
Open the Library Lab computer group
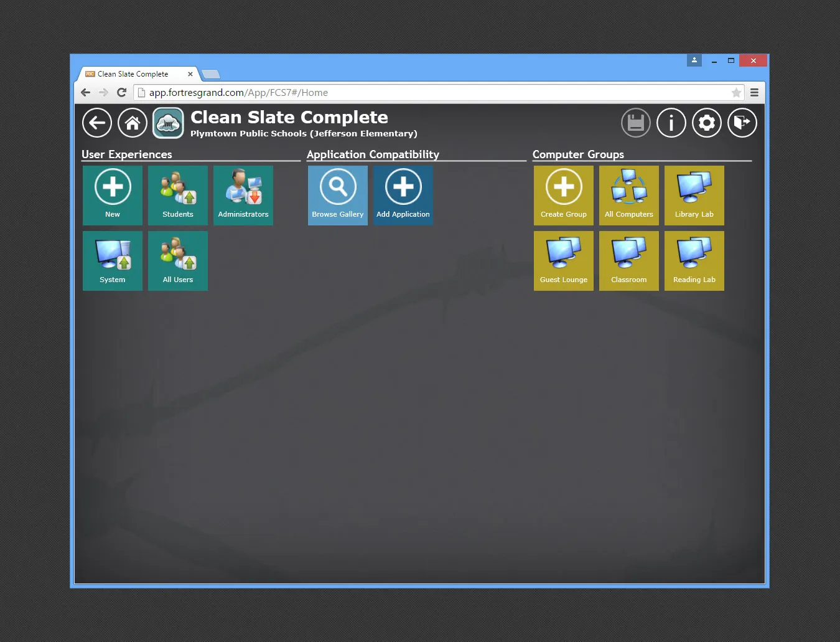694,196
